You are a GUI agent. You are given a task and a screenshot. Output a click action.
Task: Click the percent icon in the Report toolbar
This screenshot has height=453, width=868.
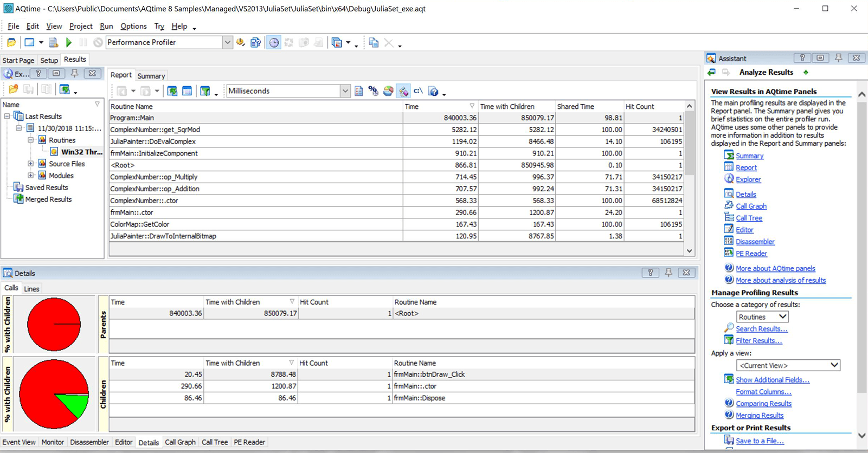pyautogui.click(x=373, y=91)
